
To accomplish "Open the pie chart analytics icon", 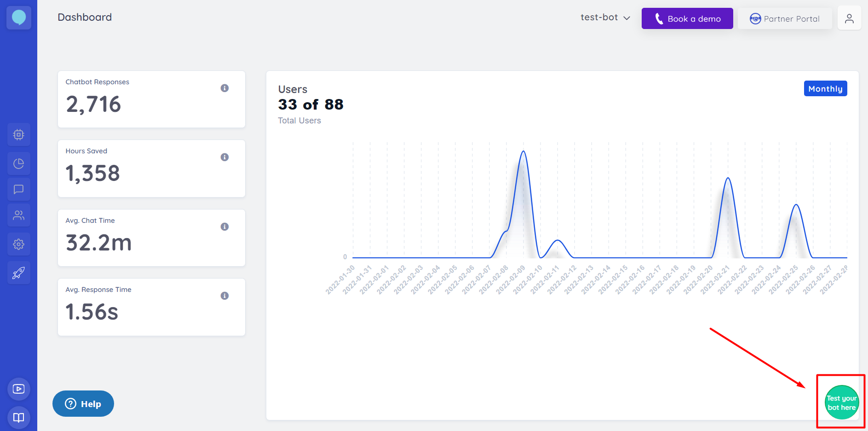I will point(19,163).
